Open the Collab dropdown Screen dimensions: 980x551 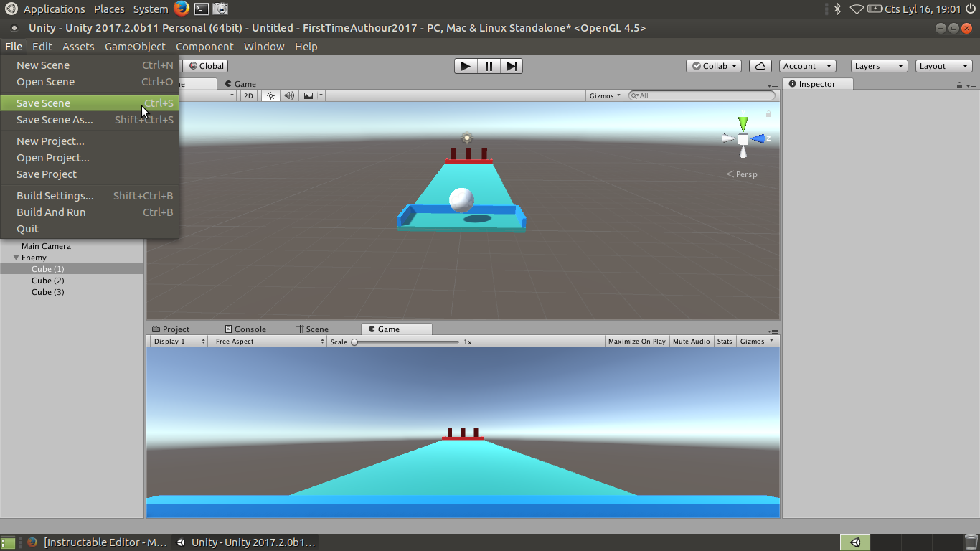714,66
